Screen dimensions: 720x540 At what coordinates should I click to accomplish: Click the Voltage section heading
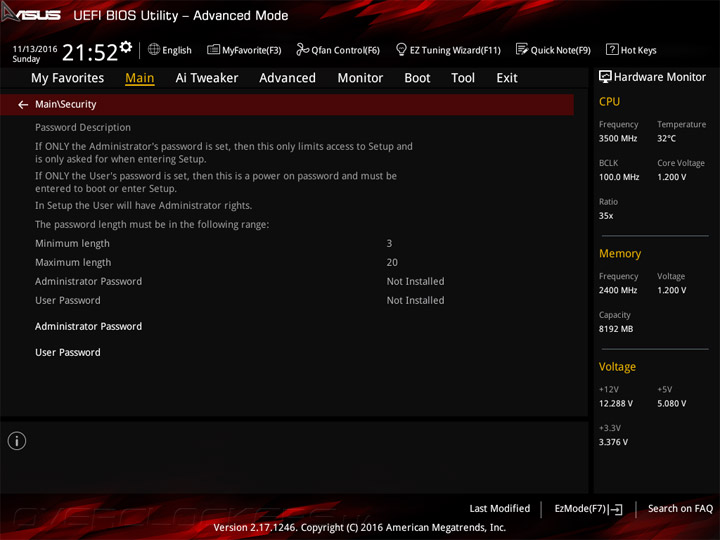pyautogui.click(x=617, y=367)
